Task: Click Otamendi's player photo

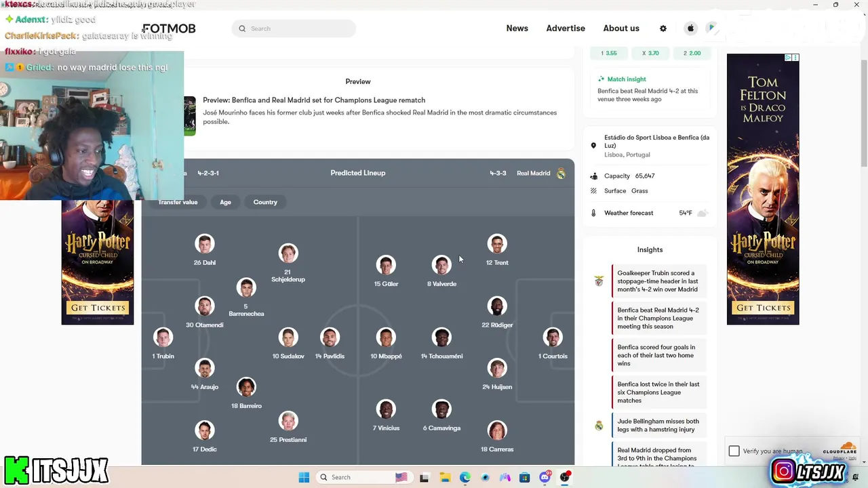Action: click(x=204, y=306)
